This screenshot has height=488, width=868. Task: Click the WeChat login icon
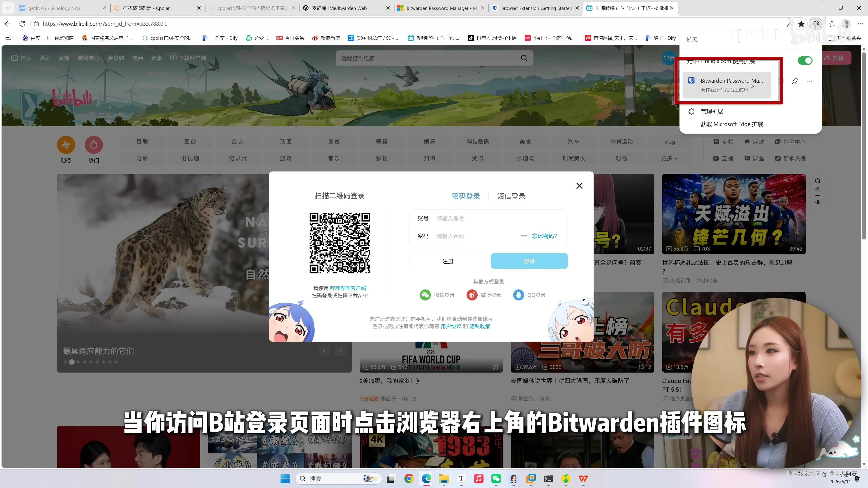click(x=425, y=295)
